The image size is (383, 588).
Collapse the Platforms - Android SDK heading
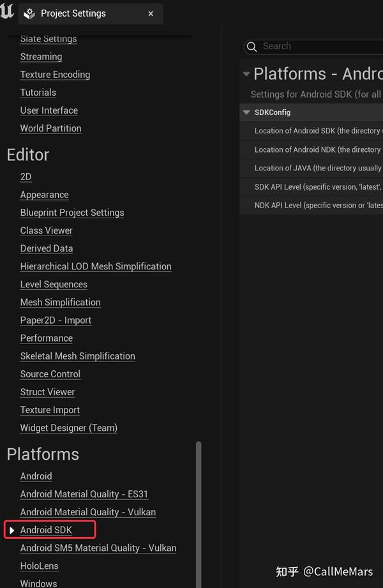[x=246, y=74]
